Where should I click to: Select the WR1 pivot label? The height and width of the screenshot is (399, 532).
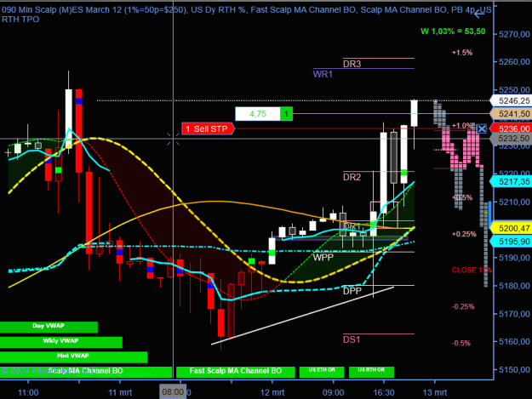[x=323, y=74]
